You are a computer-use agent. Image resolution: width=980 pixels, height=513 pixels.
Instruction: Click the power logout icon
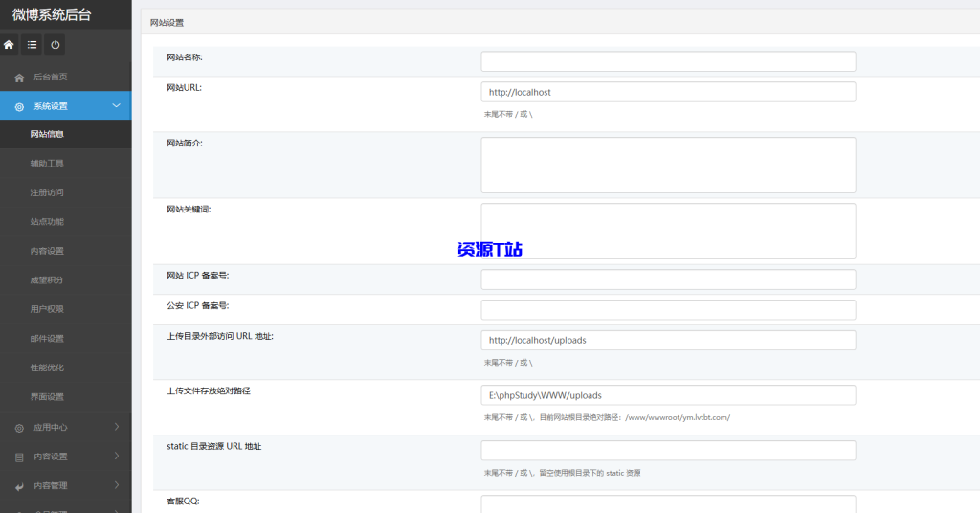point(56,45)
